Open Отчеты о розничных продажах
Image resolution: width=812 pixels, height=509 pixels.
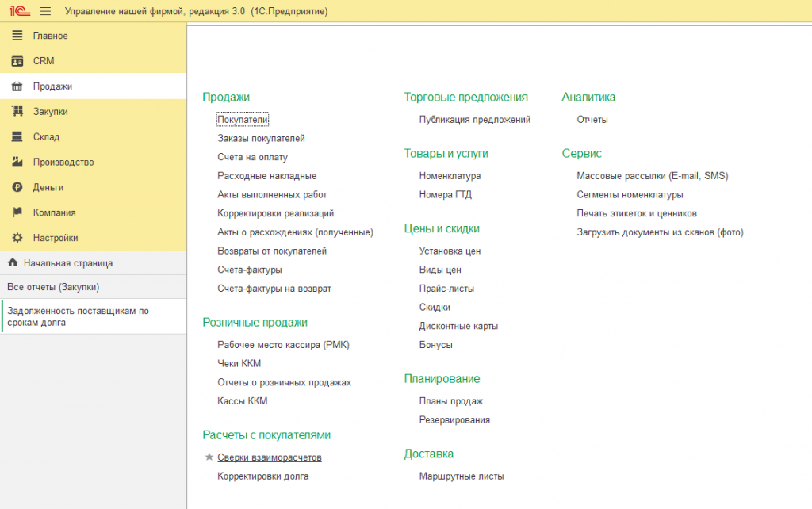pyautogui.click(x=285, y=382)
